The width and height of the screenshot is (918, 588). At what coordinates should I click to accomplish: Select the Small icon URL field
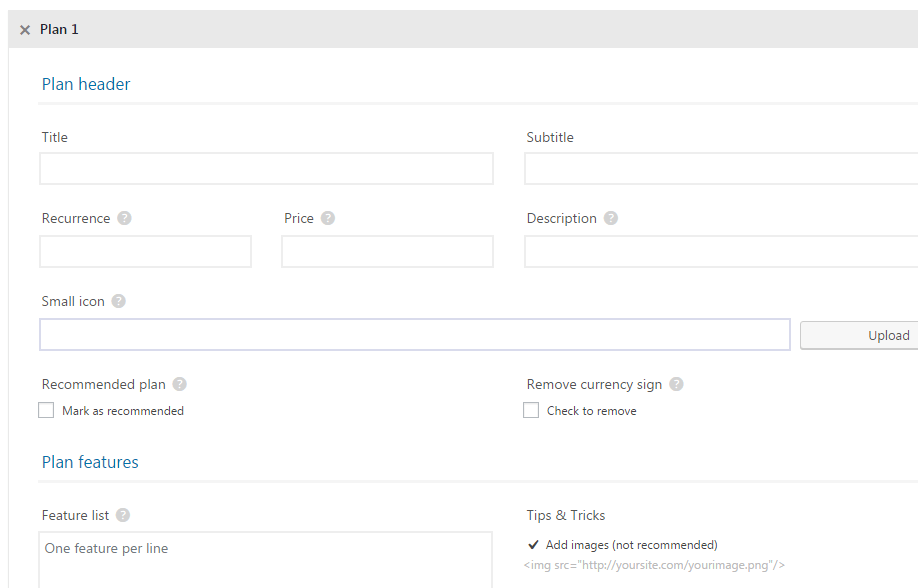(x=415, y=335)
